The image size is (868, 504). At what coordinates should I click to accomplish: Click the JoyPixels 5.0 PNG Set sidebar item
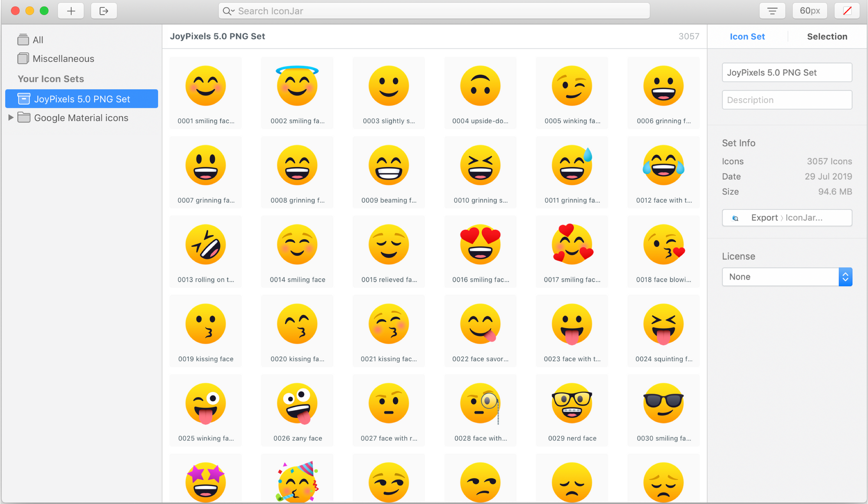click(81, 99)
